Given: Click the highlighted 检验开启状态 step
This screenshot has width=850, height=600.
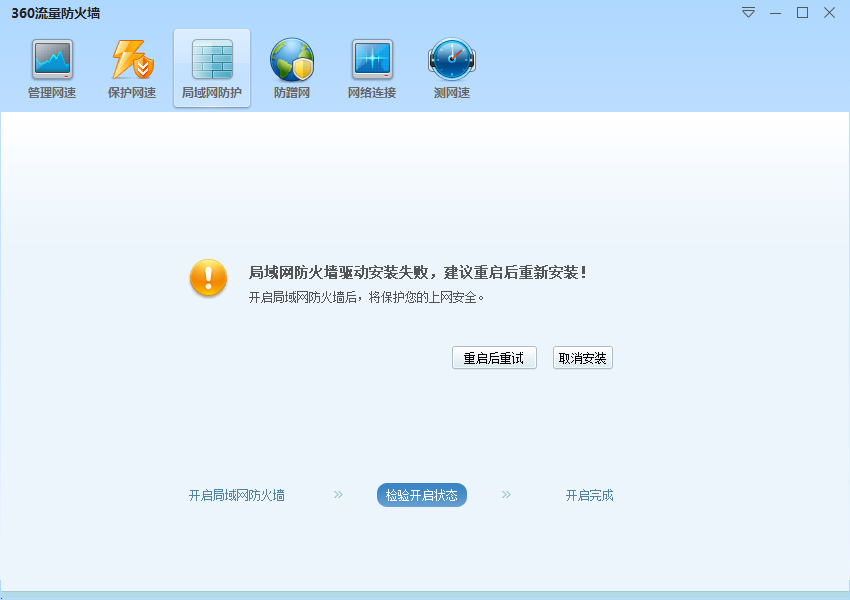Looking at the screenshot, I should point(422,495).
